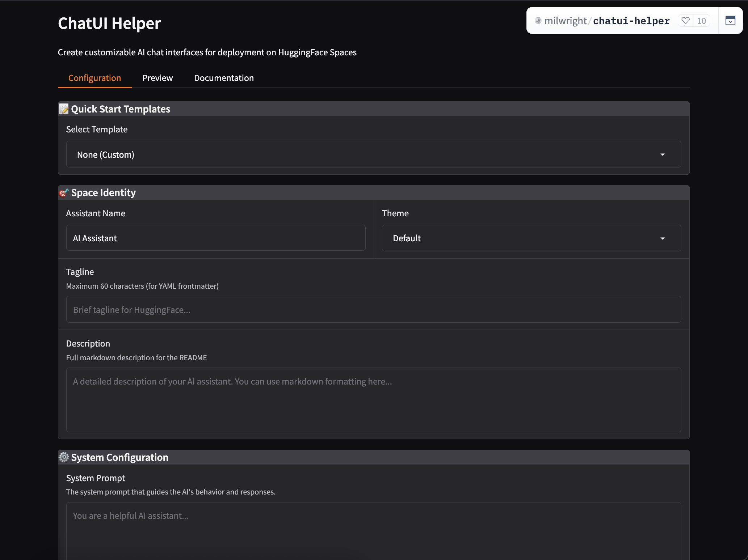Open the milwright profile link

click(566, 21)
